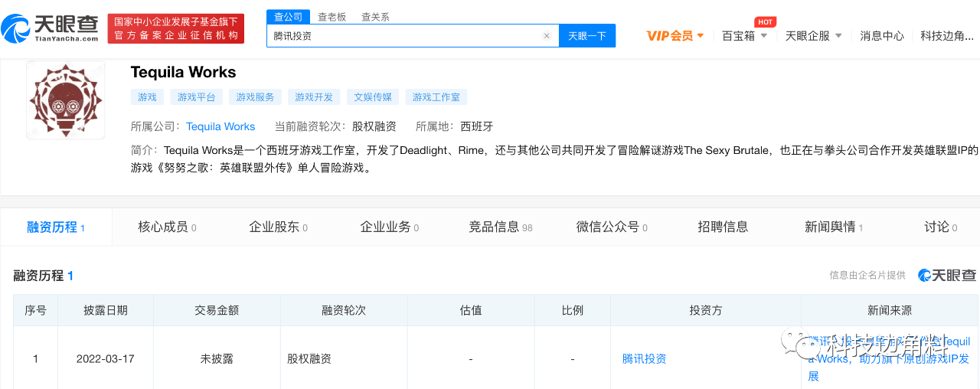Open 消息中心
Image resolution: width=980 pixels, height=389 pixels.
pos(882,36)
